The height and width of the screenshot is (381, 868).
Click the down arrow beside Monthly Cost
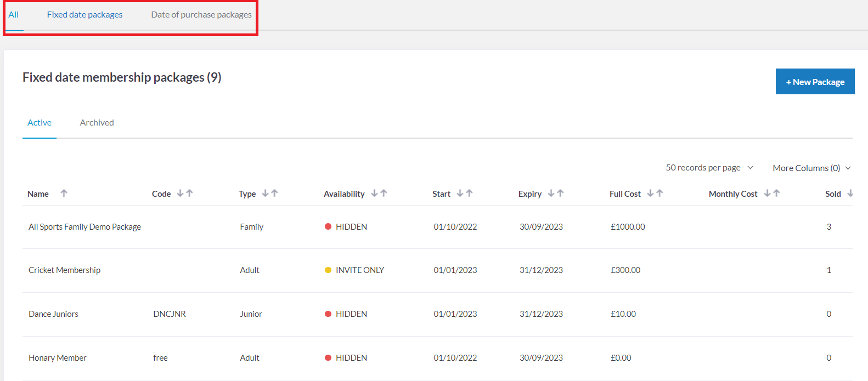pyautogui.click(x=767, y=193)
